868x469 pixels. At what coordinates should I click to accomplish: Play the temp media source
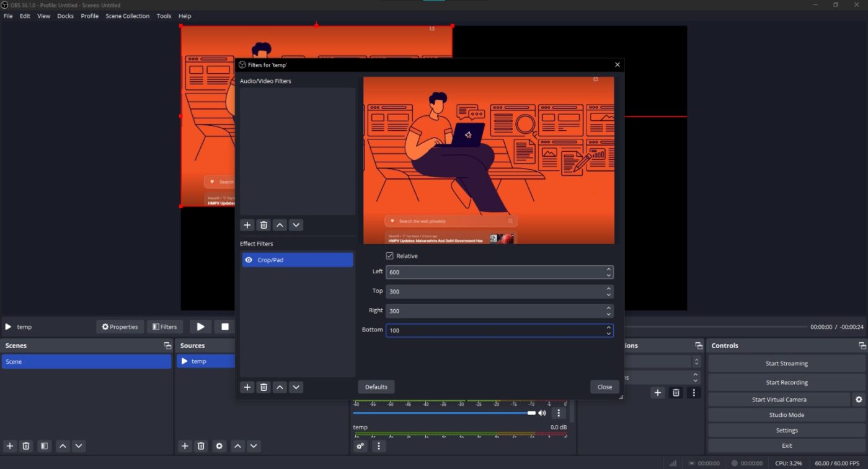200,327
